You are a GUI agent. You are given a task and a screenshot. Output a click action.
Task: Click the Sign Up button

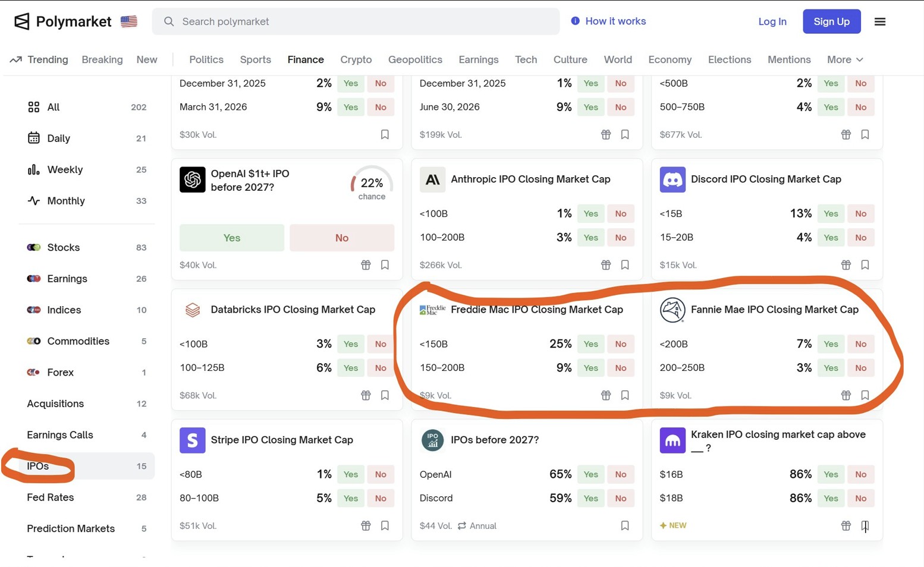pos(831,21)
